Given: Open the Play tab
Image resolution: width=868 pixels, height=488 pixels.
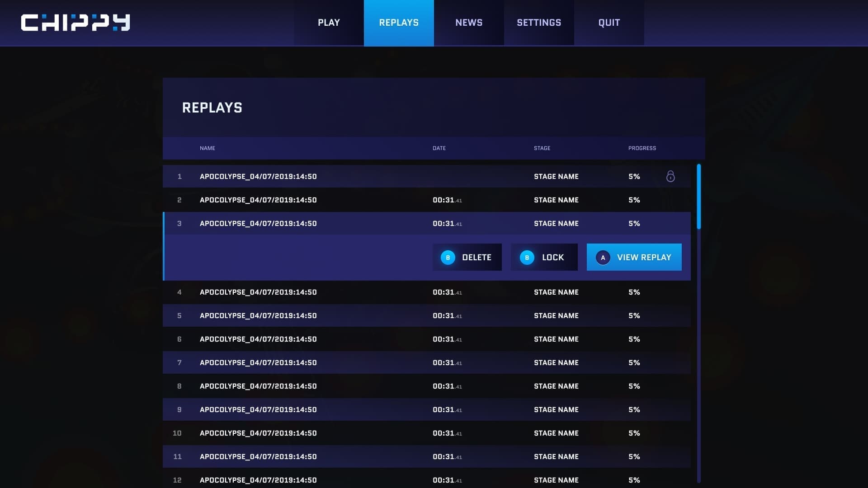Looking at the screenshot, I should (329, 23).
